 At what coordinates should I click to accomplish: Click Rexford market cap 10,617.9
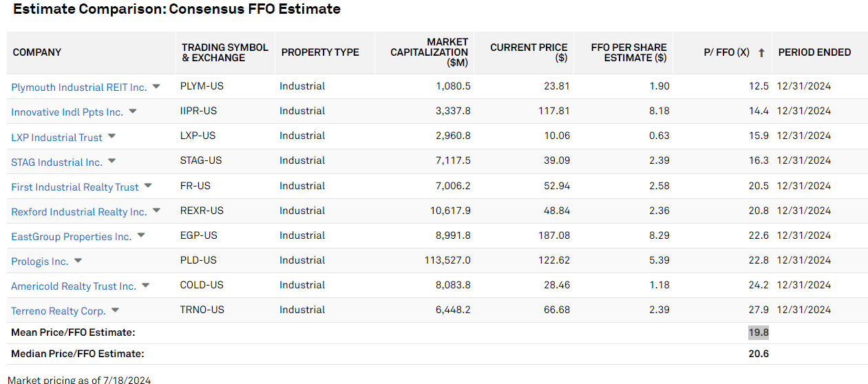click(450, 211)
